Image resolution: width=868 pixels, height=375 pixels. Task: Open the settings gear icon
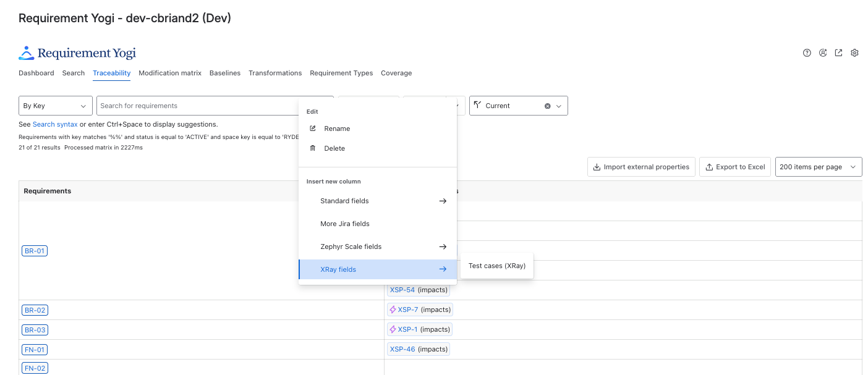coord(854,53)
